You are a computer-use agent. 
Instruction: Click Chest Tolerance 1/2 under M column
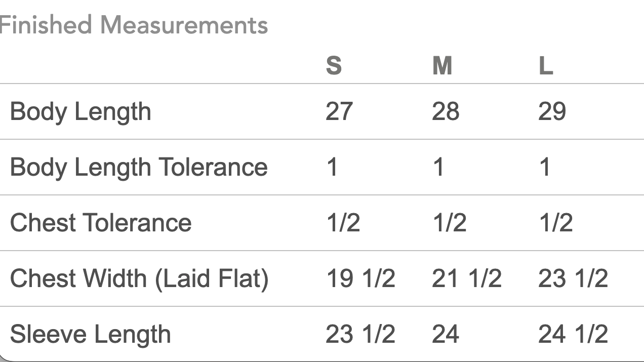(450, 223)
